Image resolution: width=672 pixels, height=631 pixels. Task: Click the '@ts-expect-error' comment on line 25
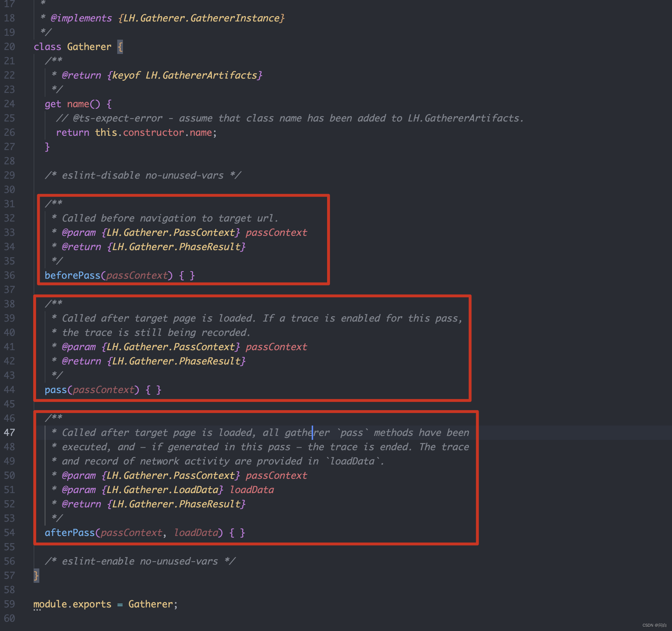118,118
